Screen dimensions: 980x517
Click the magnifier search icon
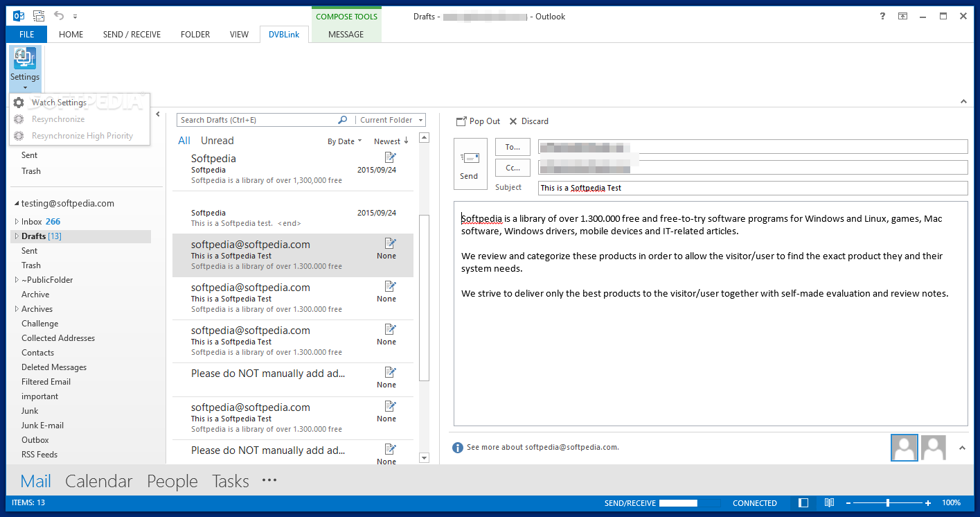point(342,120)
